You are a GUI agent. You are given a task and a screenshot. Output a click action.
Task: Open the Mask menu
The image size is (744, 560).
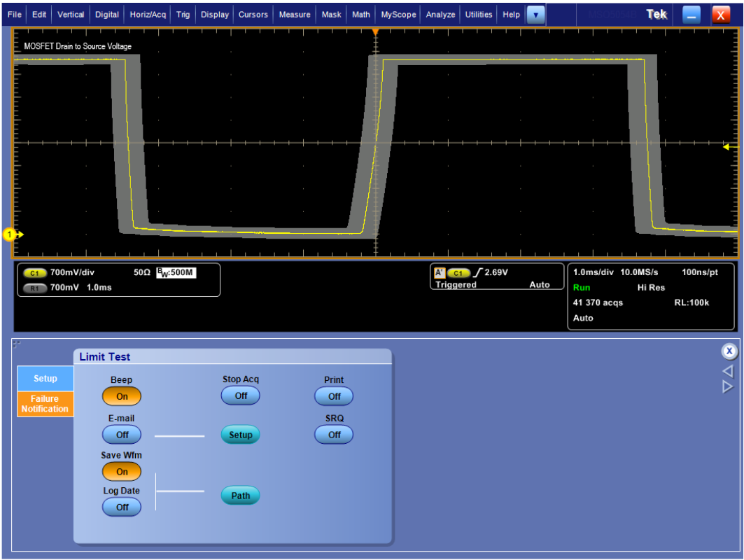pos(331,14)
